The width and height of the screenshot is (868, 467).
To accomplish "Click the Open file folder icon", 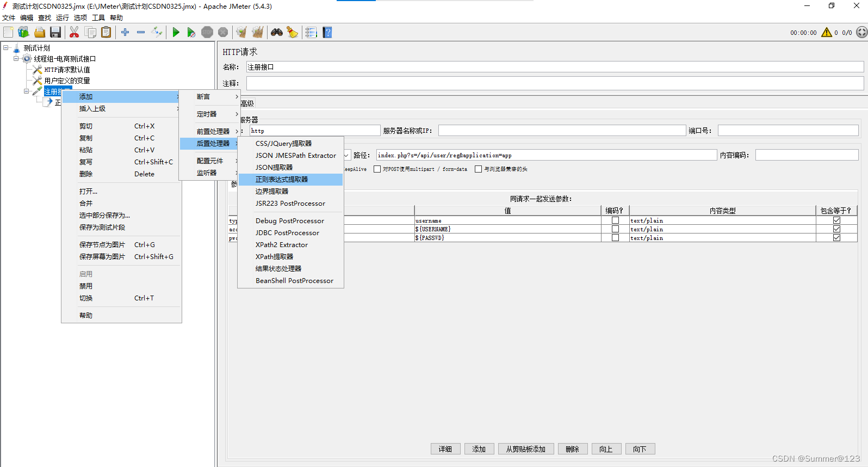I will click(40, 33).
